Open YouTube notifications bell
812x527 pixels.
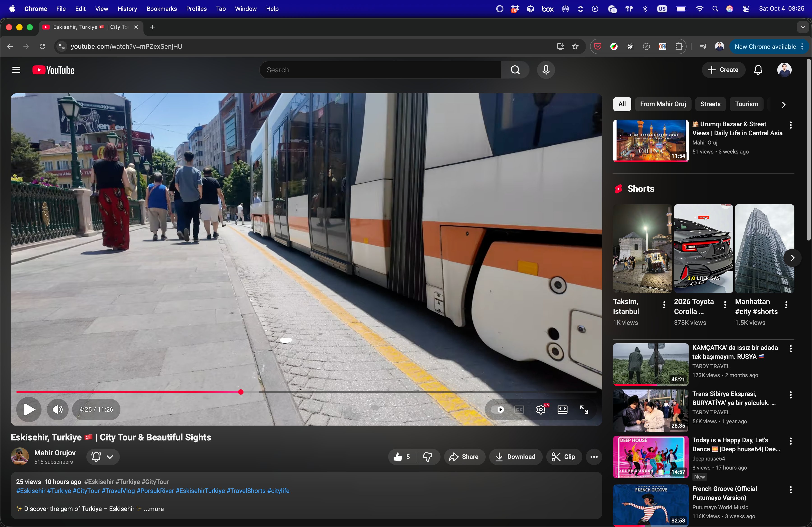758,70
